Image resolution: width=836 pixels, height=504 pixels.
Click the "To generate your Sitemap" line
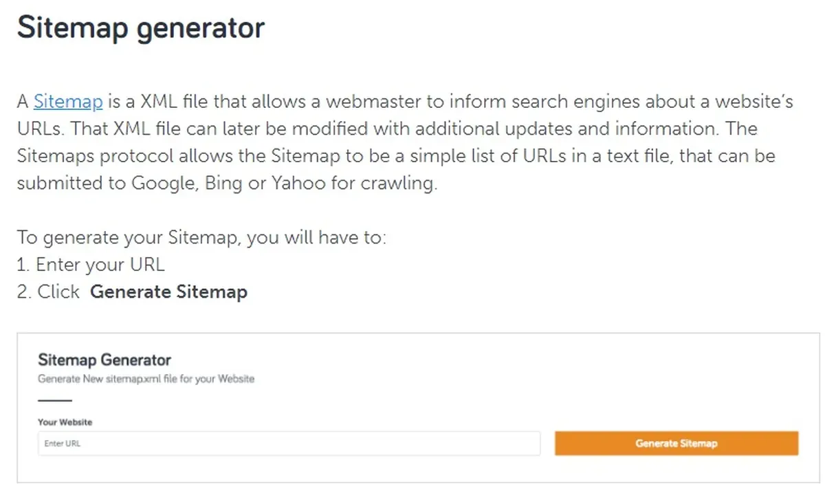[x=201, y=238]
